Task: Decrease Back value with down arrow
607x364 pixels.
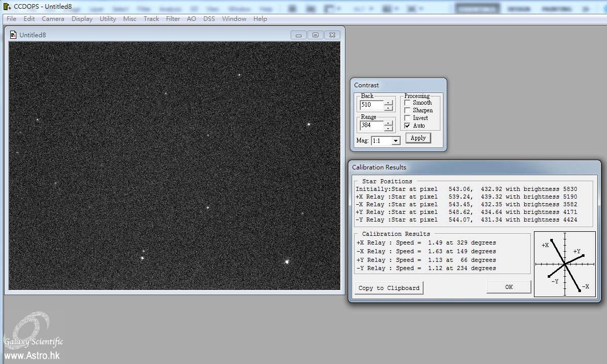Action: tap(388, 108)
